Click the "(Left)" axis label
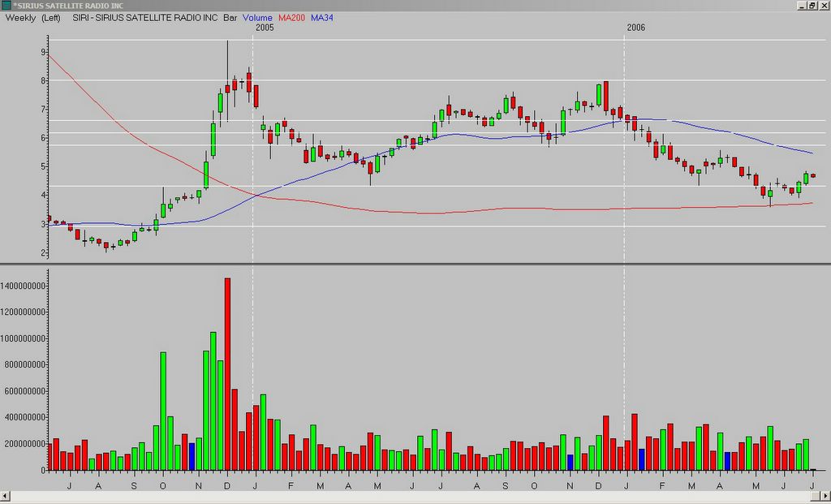The width and height of the screenshot is (831, 504). [51, 18]
